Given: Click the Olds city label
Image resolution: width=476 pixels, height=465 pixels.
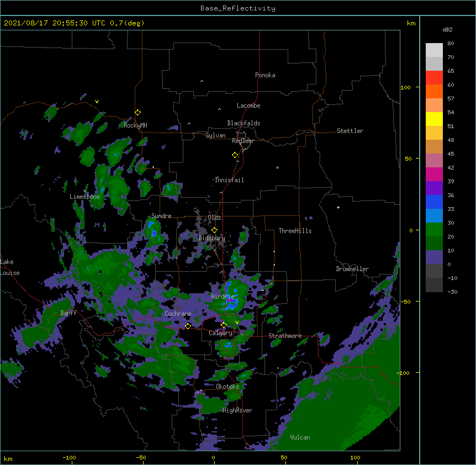Looking at the screenshot, I should click(214, 218).
